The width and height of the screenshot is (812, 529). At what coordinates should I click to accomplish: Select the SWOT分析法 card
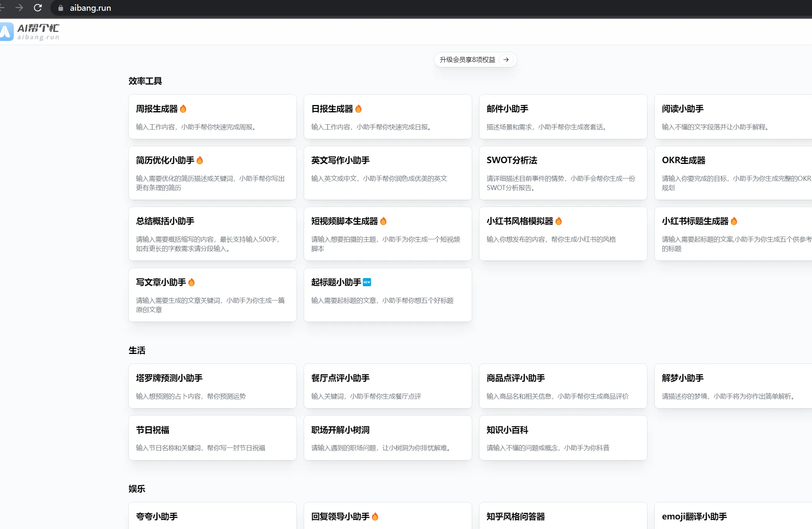[563, 173]
